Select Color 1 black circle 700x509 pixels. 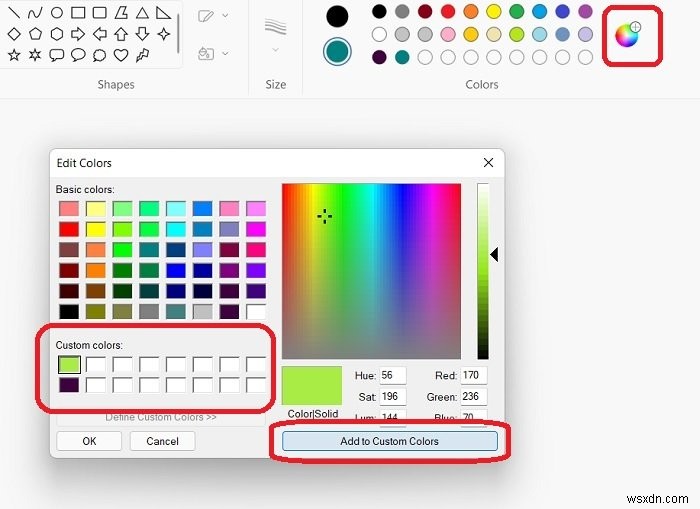(x=337, y=16)
